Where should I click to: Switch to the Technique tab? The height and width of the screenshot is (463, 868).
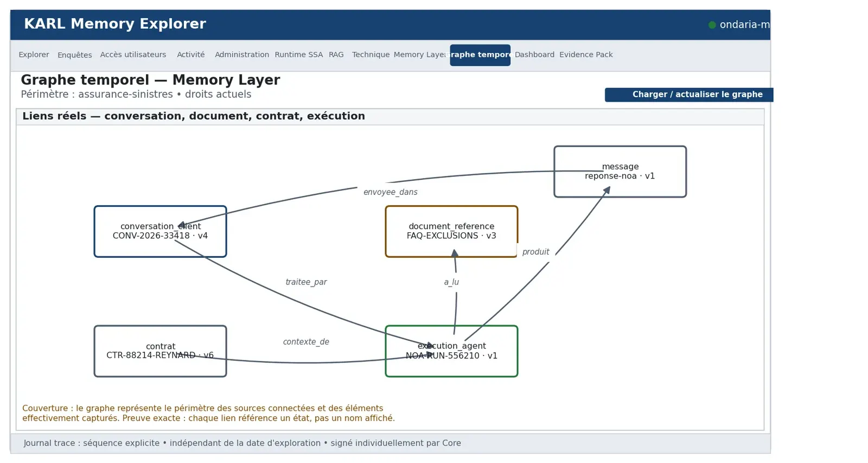pos(371,55)
